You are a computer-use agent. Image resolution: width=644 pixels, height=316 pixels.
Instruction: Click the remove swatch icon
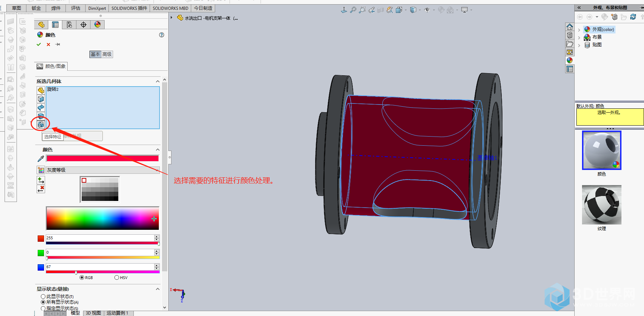pyautogui.click(x=41, y=189)
